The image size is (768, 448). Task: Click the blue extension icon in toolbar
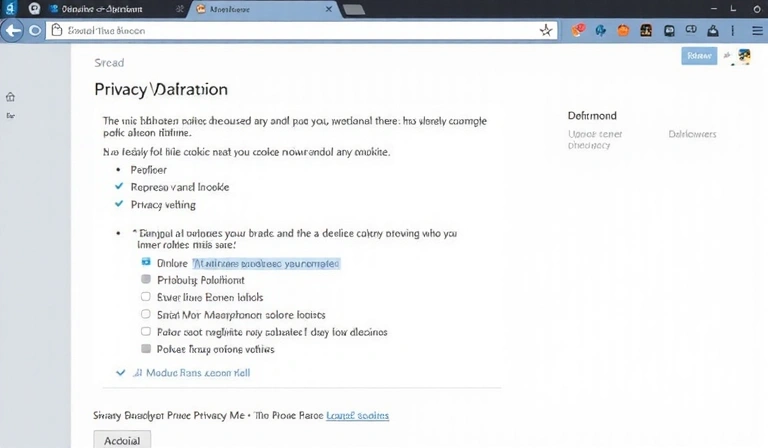600,30
